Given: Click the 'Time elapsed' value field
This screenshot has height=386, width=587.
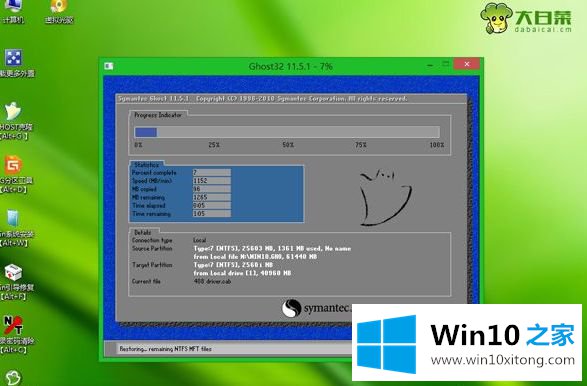Looking at the screenshot, I should 212,206.
